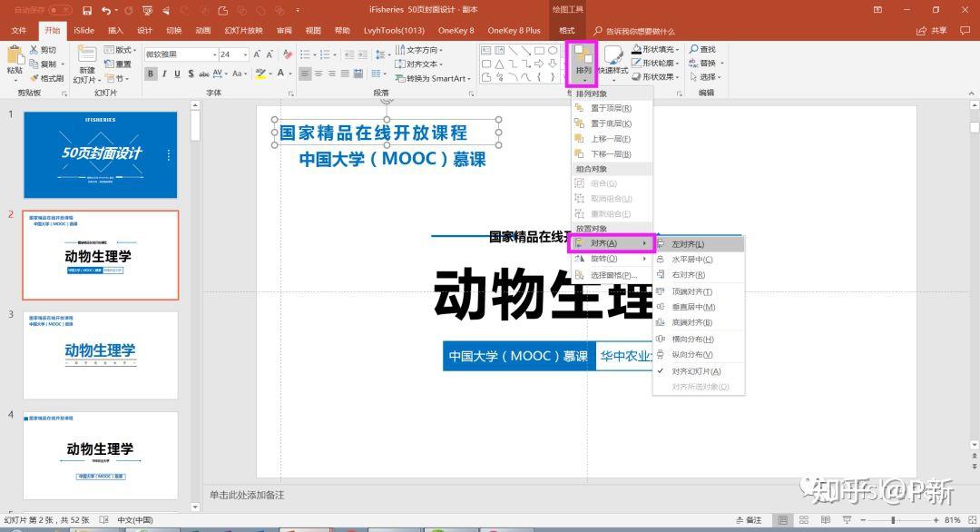
Task: Click the font color A button
Action: coord(280,74)
